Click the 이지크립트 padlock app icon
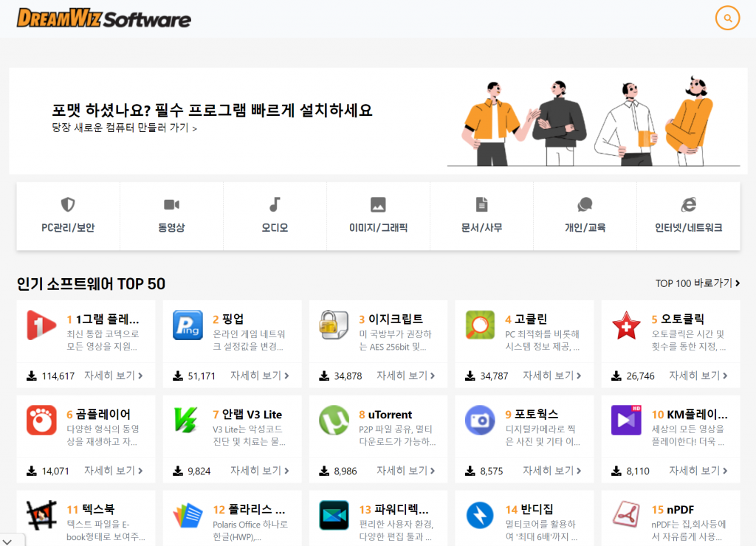The height and width of the screenshot is (546, 756). pyautogui.click(x=334, y=325)
